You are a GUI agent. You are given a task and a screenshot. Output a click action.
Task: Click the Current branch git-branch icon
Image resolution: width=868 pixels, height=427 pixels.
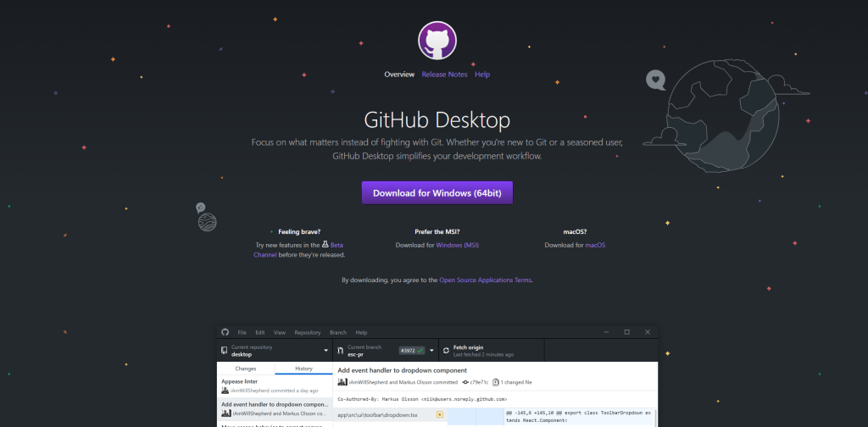point(340,351)
